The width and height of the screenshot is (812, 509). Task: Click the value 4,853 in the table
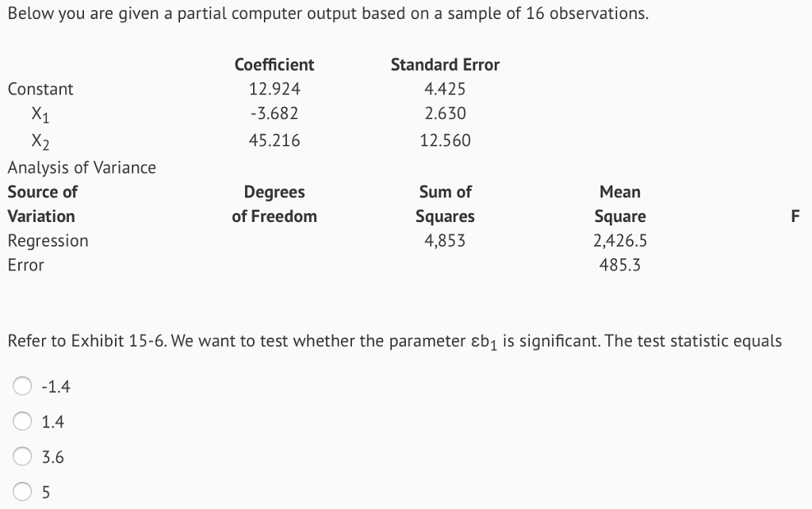[x=445, y=240]
